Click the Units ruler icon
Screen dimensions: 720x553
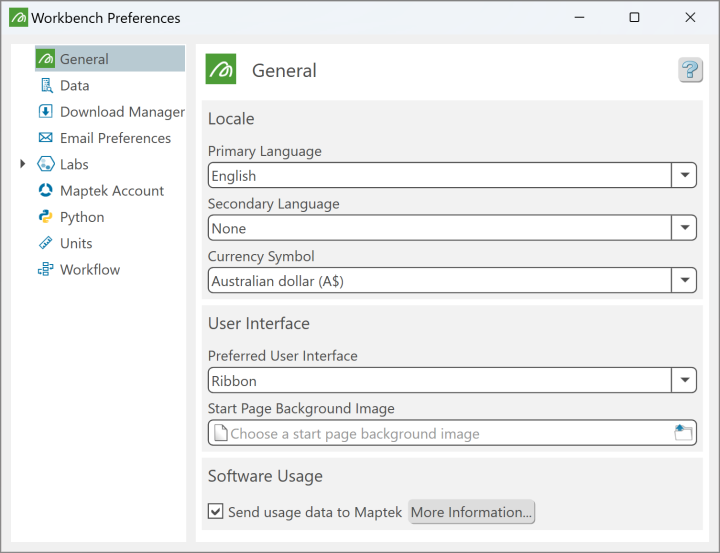pyautogui.click(x=45, y=243)
